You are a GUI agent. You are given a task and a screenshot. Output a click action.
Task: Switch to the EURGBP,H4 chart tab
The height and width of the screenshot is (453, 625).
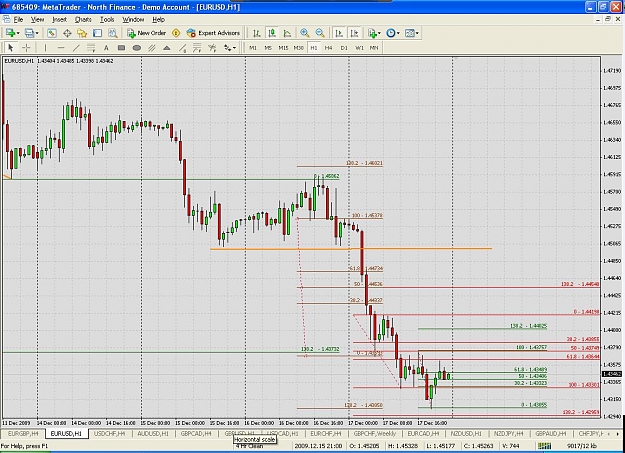pyautogui.click(x=23, y=433)
